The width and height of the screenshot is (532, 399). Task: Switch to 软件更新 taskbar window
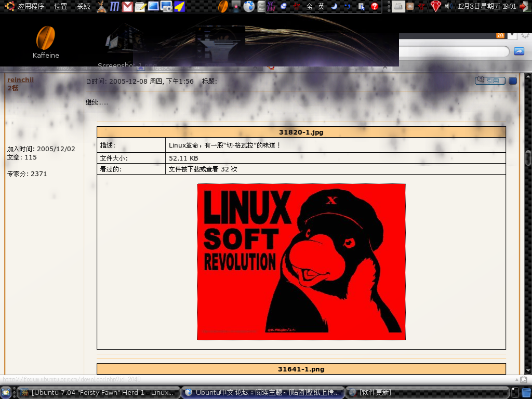(x=427, y=393)
